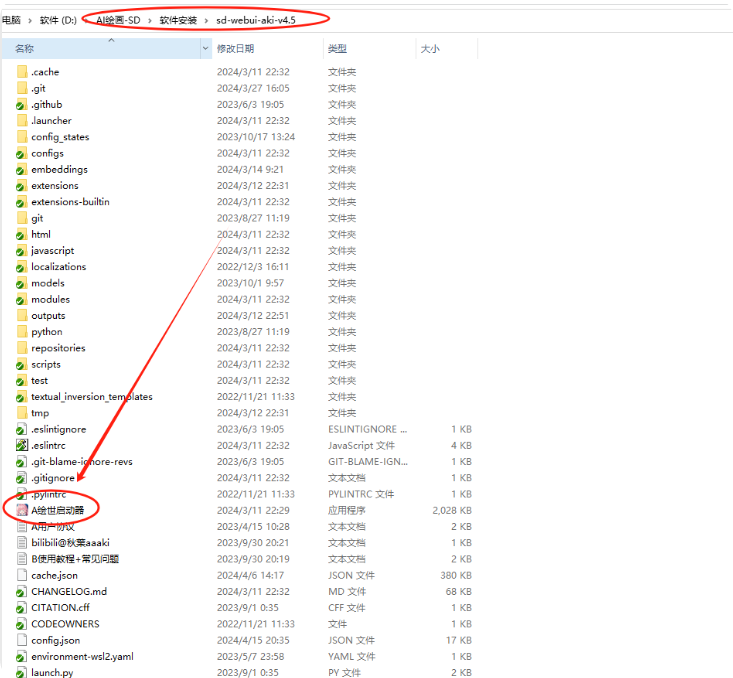
Task: Click the launch.py file icon
Action: coord(22,673)
